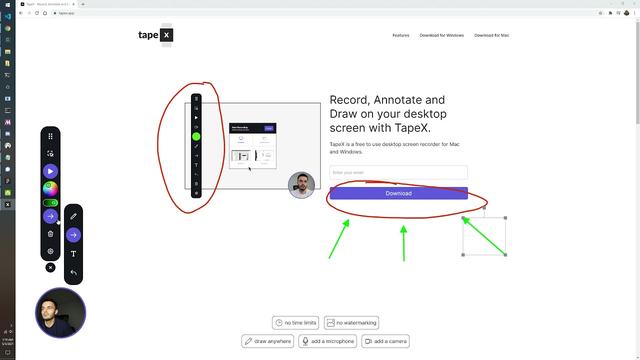The height and width of the screenshot is (360, 640).
Task: Click the 'draw anywhere' badge
Action: (267, 341)
